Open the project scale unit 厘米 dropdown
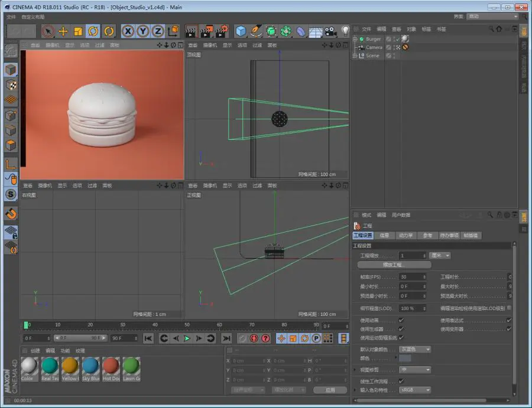532x408 pixels. [440, 256]
